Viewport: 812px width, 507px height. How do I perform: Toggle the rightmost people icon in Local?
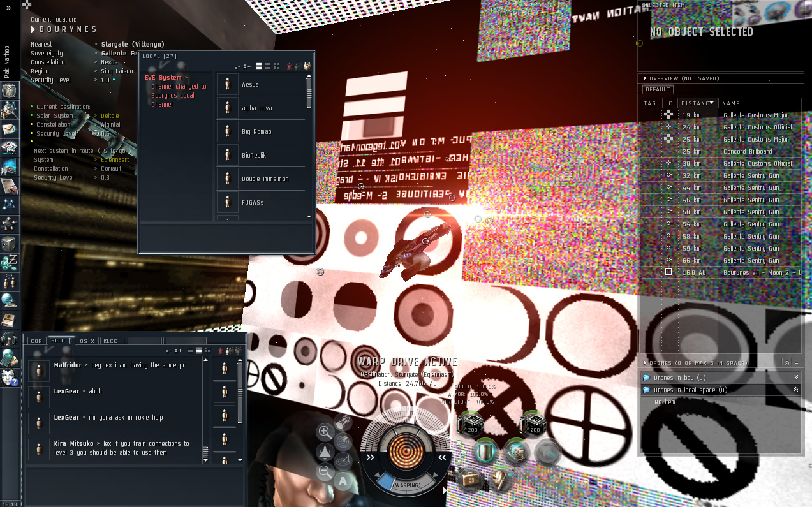point(307,66)
